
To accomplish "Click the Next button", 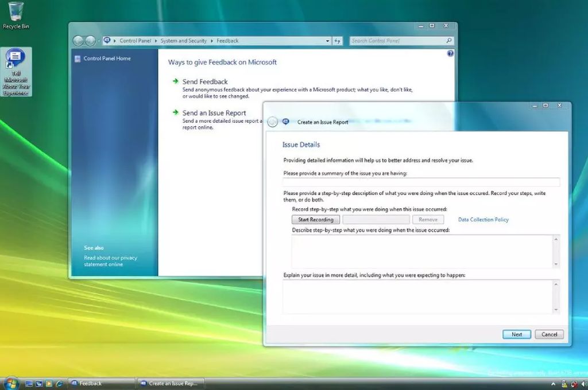I will [x=517, y=334].
